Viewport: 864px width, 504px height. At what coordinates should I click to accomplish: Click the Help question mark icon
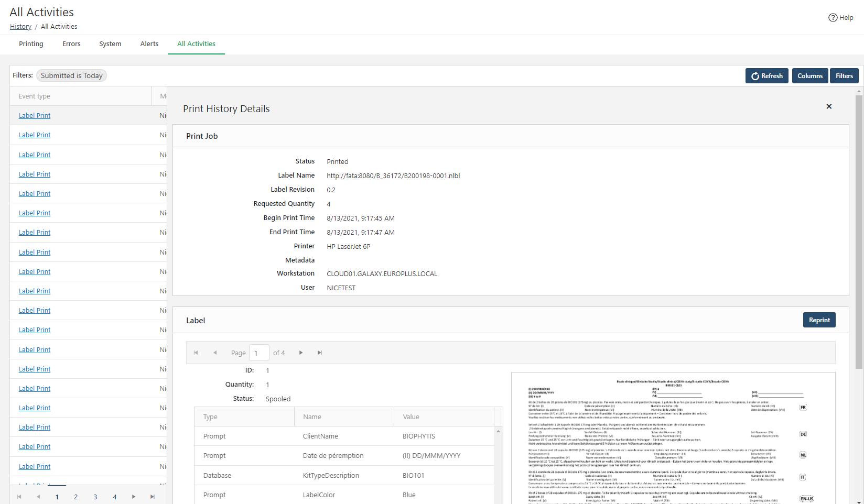point(833,18)
